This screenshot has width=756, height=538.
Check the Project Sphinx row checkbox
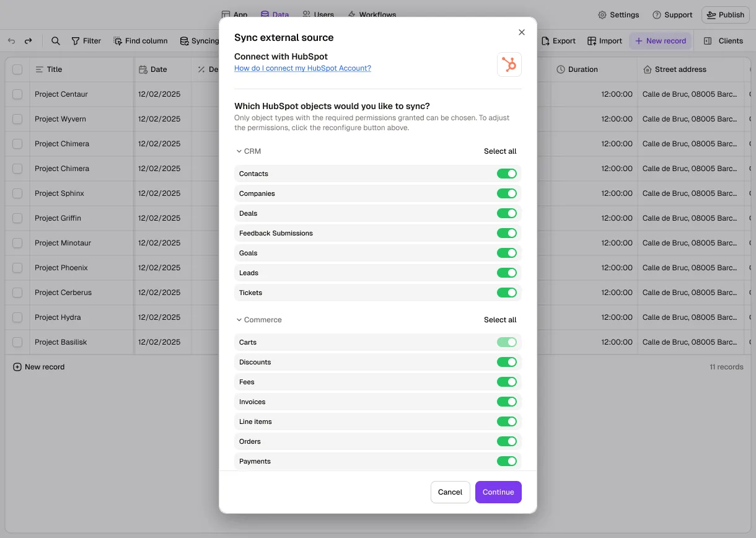[x=17, y=193]
